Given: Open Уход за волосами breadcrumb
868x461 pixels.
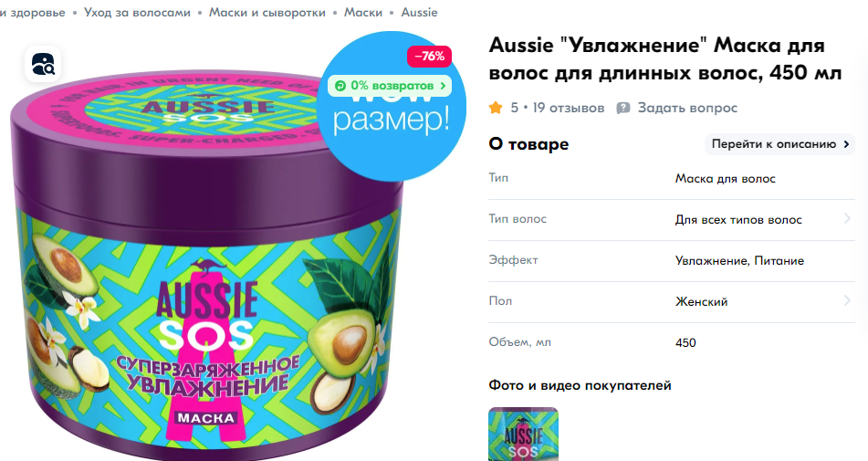Looking at the screenshot, I should click(137, 12).
